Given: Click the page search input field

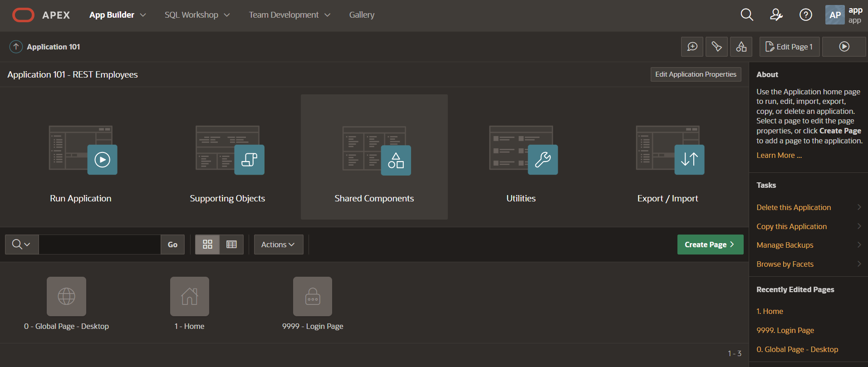Looking at the screenshot, I should 100,245.
